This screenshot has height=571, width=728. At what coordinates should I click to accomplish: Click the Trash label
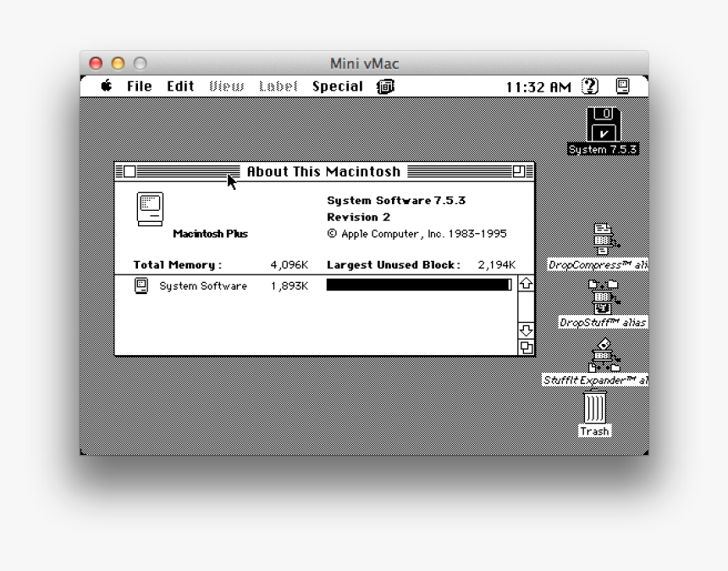595,431
